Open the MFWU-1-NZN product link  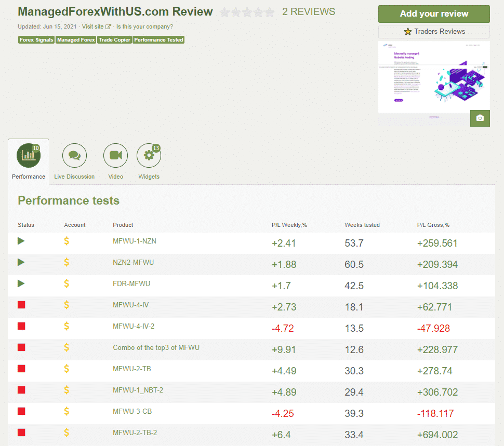point(135,241)
